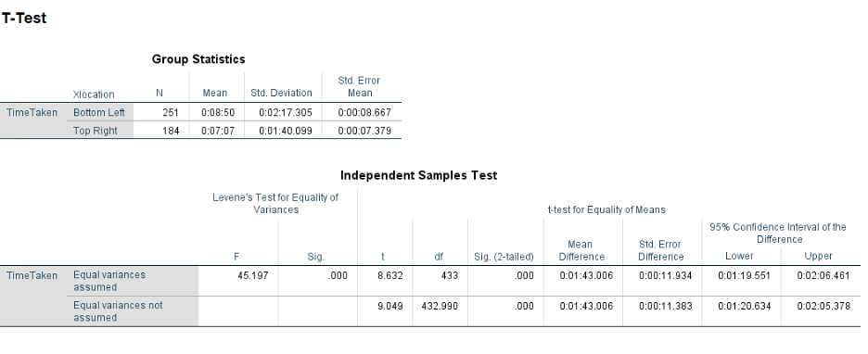Screen dimensions: 868x354
Task: Click the N value 251 cell
Action: (x=161, y=113)
